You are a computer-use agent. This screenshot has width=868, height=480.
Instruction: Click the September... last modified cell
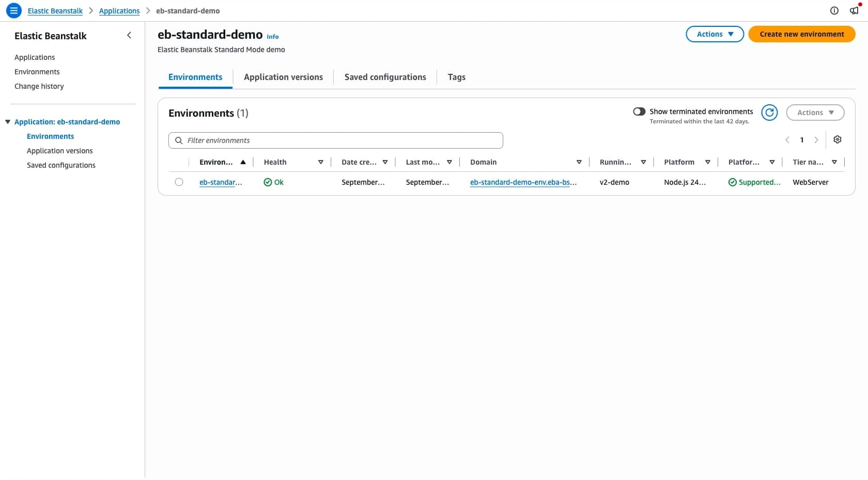click(427, 182)
